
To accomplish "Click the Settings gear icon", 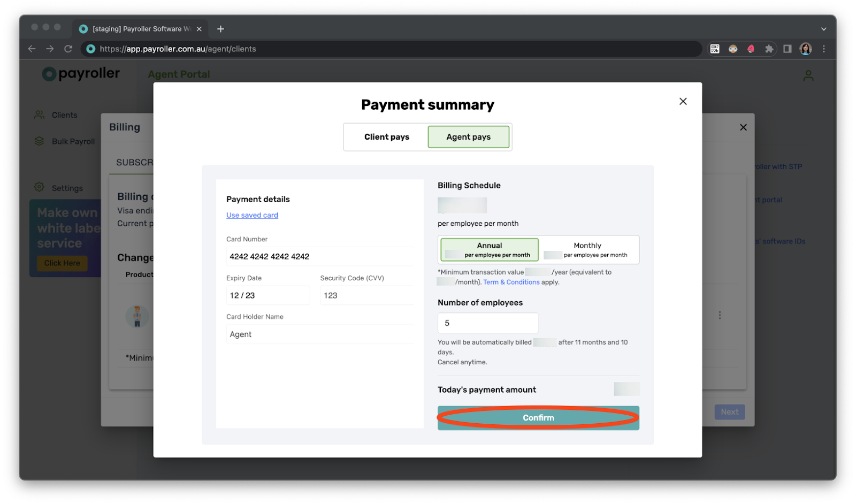I will [40, 187].
